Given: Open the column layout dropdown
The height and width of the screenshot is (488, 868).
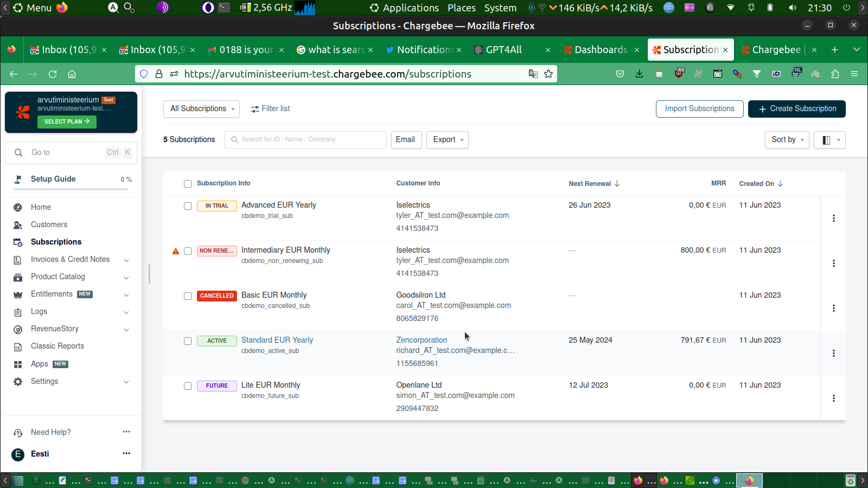Looking at the screenshot, I should pyautogui.click(x=829, y=140).
